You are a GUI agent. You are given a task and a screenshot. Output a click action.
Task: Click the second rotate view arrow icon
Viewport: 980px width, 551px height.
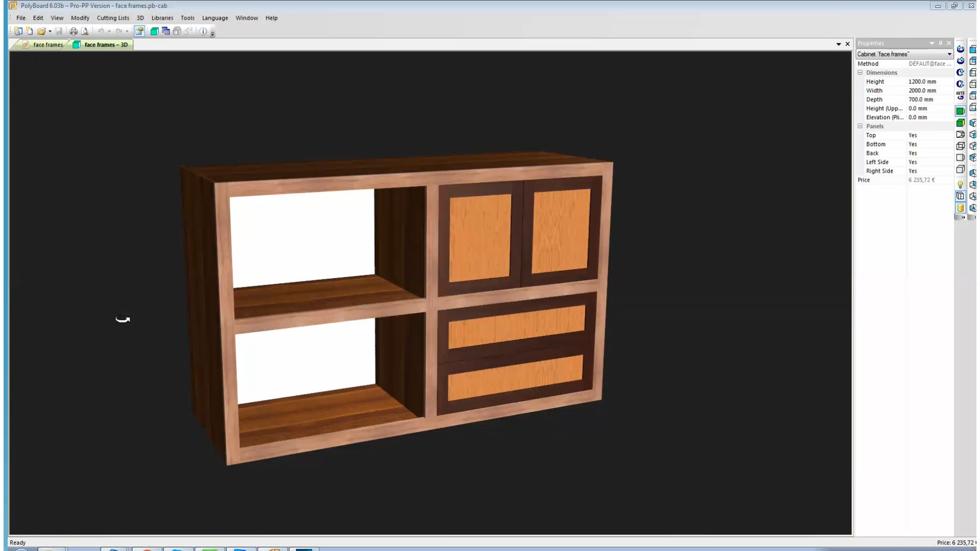point(960,61)
